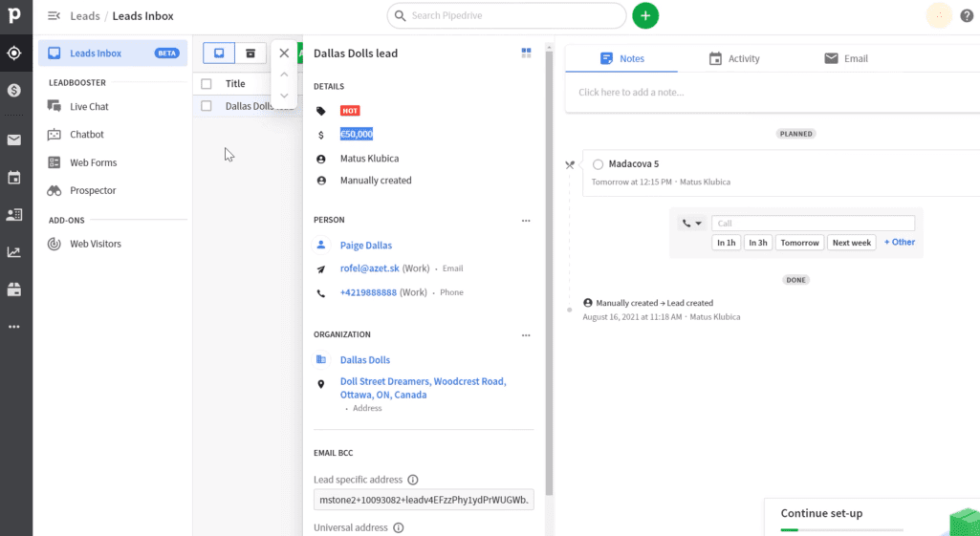Open Dallas Dolls organization link

point(365,360)
